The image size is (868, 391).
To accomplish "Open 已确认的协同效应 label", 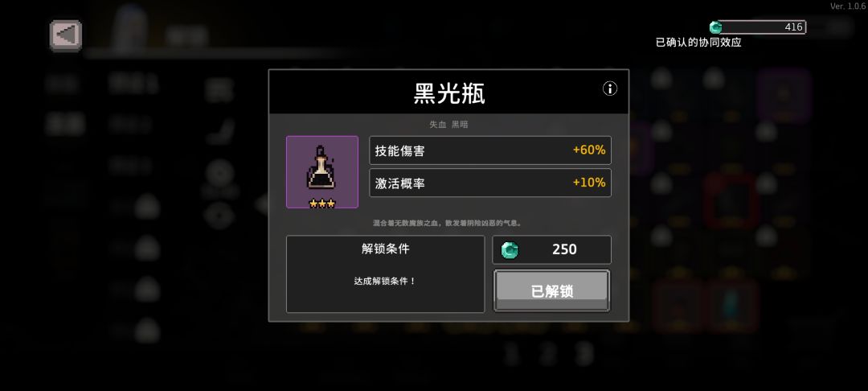I will pyautogui.click(x=698, y=42).
